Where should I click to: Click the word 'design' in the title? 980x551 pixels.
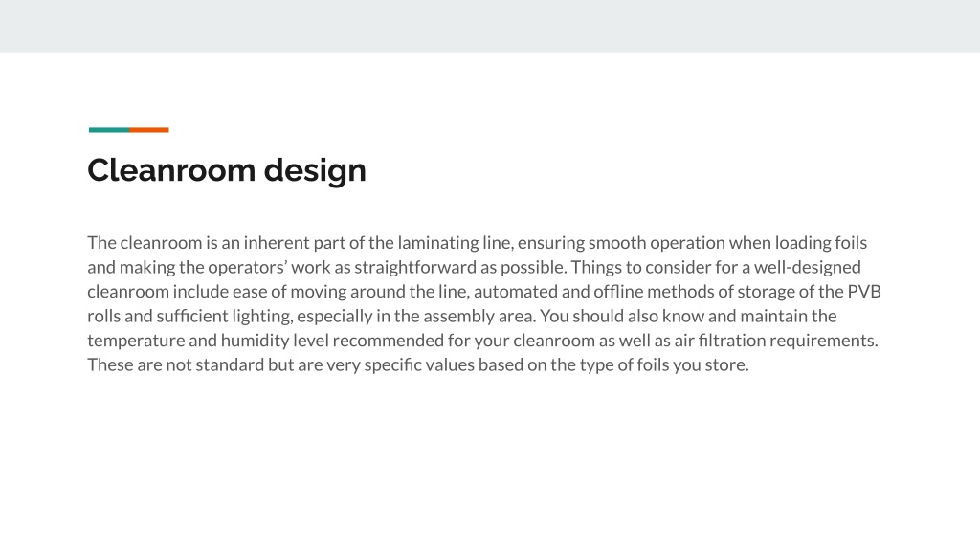coord(315,171)
